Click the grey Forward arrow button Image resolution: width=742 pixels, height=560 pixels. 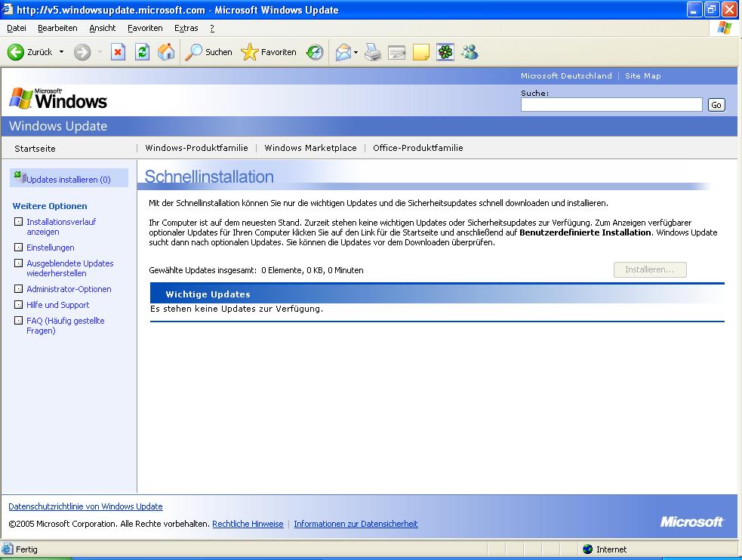point(82,52)
